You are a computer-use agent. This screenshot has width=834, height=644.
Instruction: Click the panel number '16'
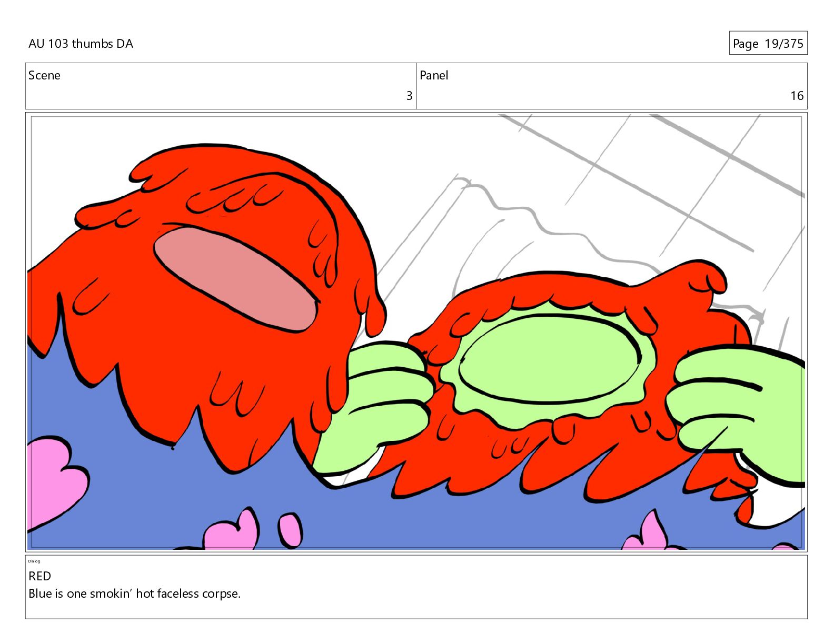click(x=797, y=96)
